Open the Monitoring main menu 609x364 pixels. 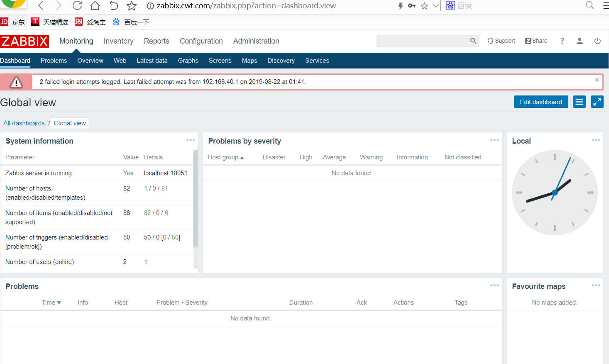(x=76, y=41)
